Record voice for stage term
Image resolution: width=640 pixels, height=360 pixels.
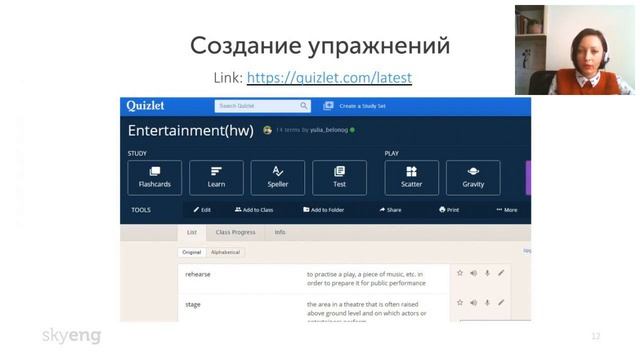point(487,302)
